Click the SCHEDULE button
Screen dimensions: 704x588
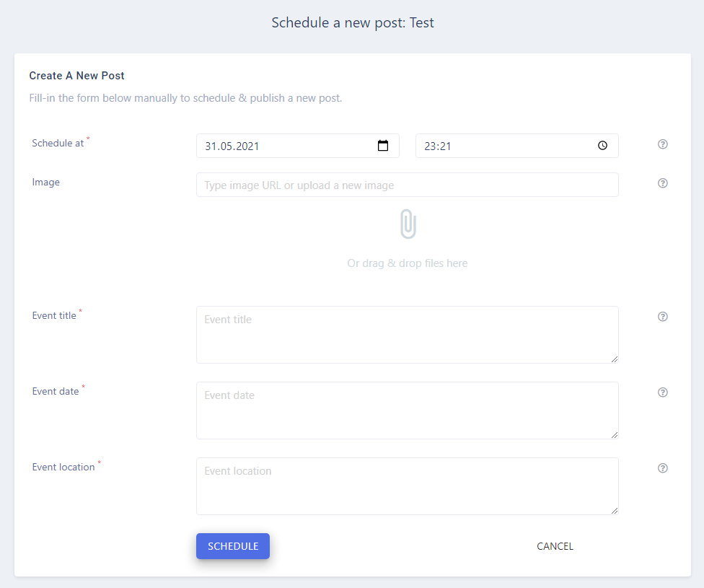[x=233, y=546]
